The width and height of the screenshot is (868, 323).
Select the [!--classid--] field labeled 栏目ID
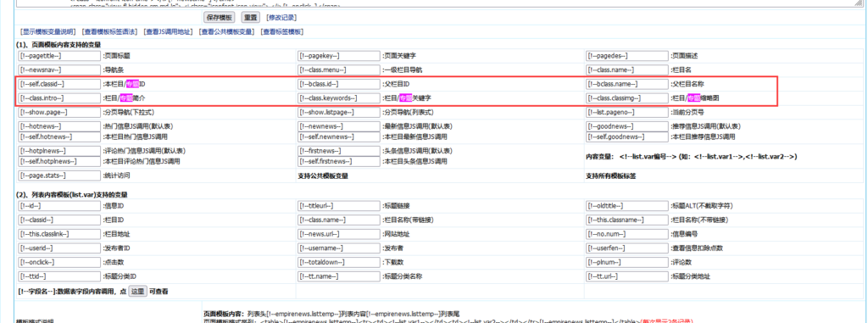58,220
